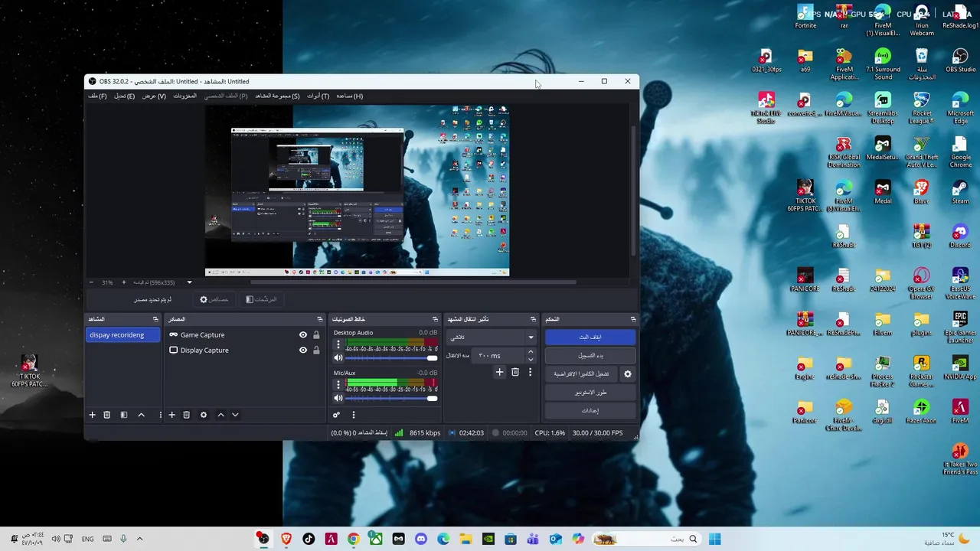The width and height of the screenshot is (980, 551).
Task: Open Scenes panel toolbar overflow three-dot menu
Action: coord(160,415)
